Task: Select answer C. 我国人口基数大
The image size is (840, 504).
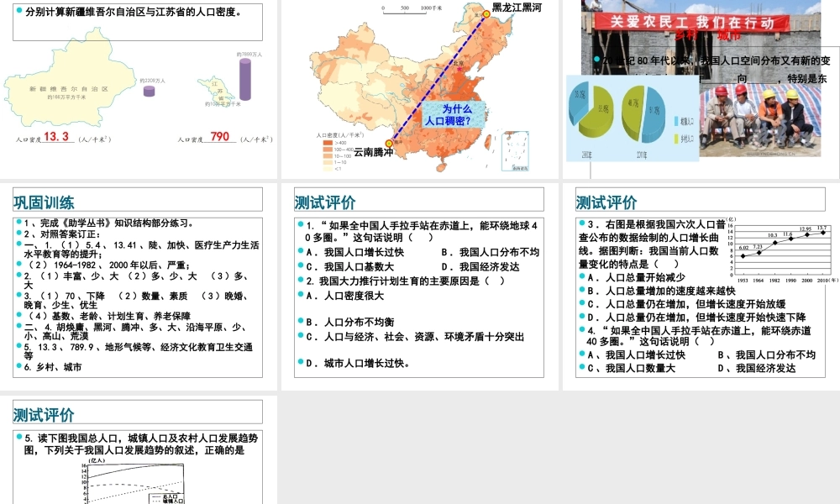Action: [349, 266]
